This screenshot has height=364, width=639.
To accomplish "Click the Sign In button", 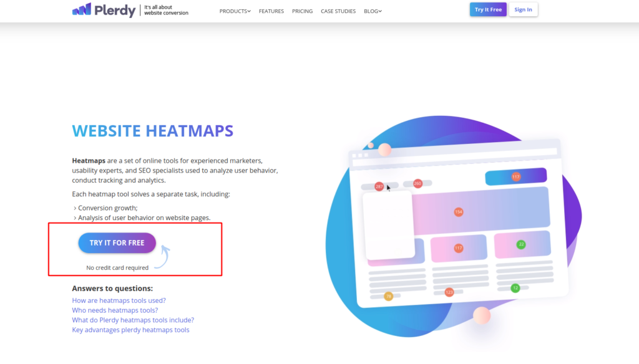I will pos(523,9).
